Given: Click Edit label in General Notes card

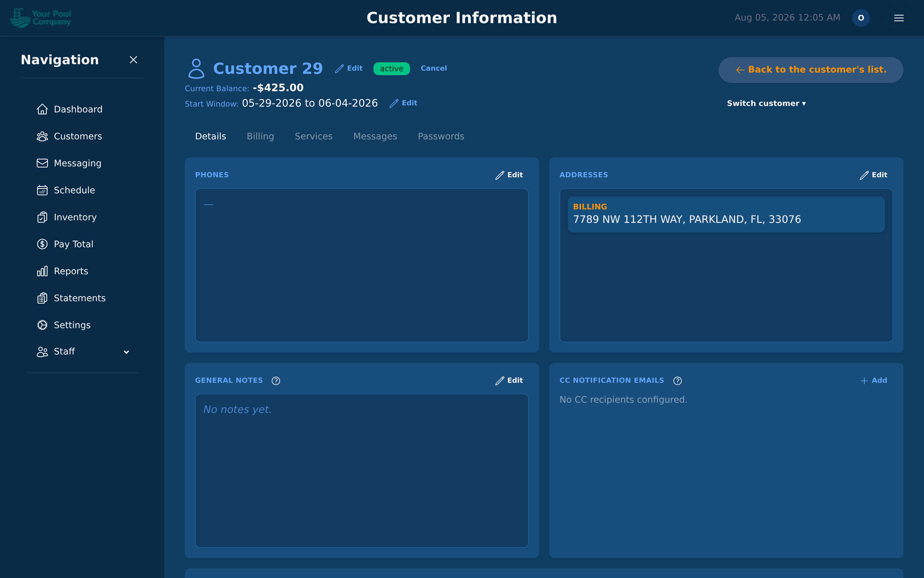Looking at the screenshot, I should (515, 381).
